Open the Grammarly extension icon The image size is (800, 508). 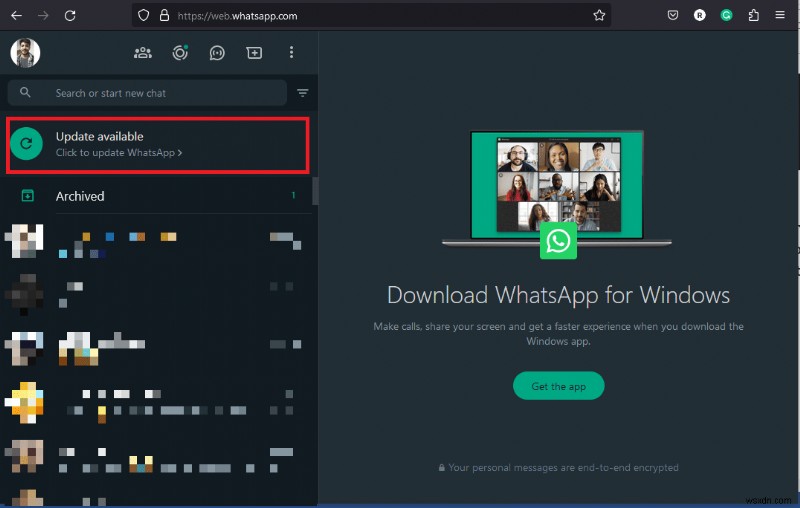pos(726,15)
